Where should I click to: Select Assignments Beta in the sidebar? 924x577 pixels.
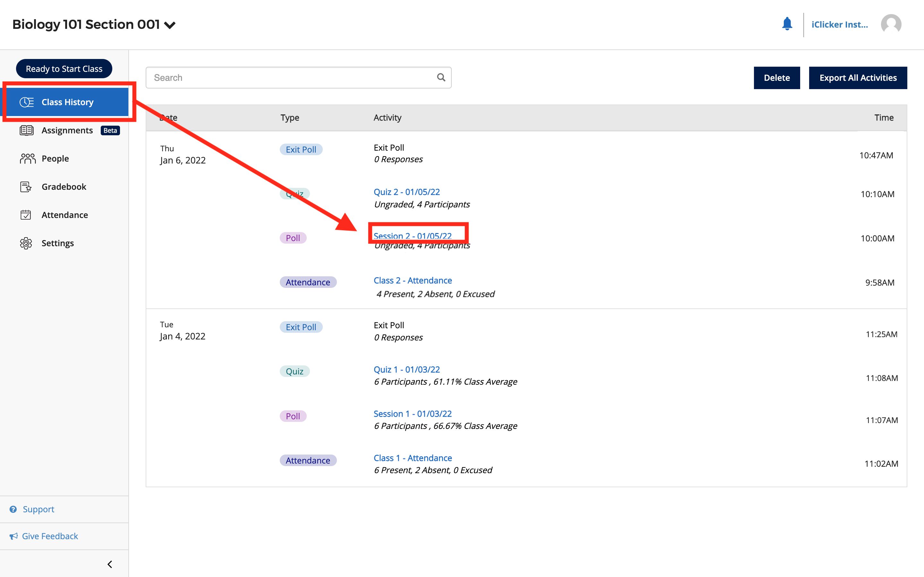(x=67, y=130)
